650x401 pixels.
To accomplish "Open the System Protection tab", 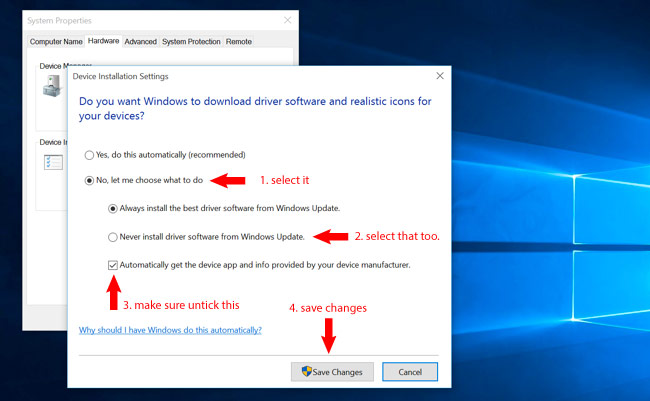I will (x=191, y=42).
